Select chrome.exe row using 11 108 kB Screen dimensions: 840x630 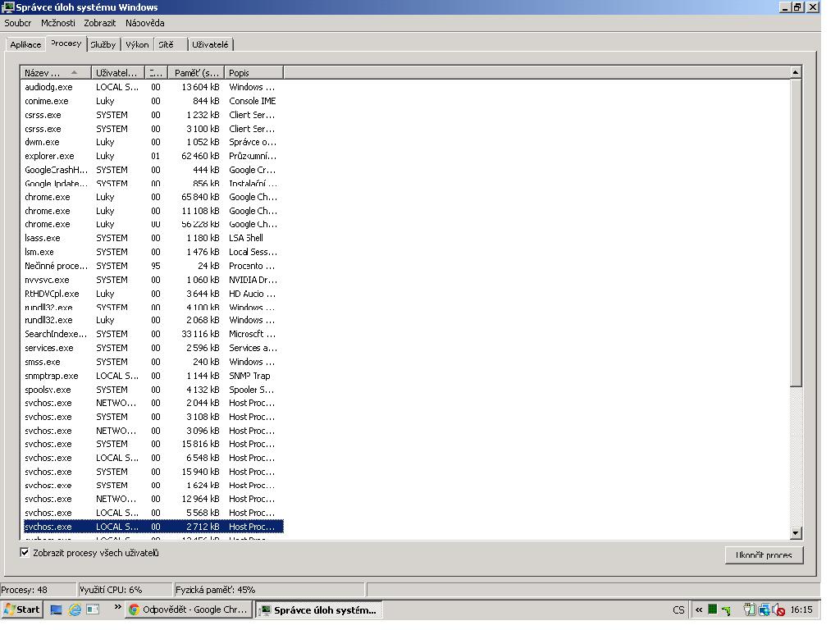(x=152, y=211)
